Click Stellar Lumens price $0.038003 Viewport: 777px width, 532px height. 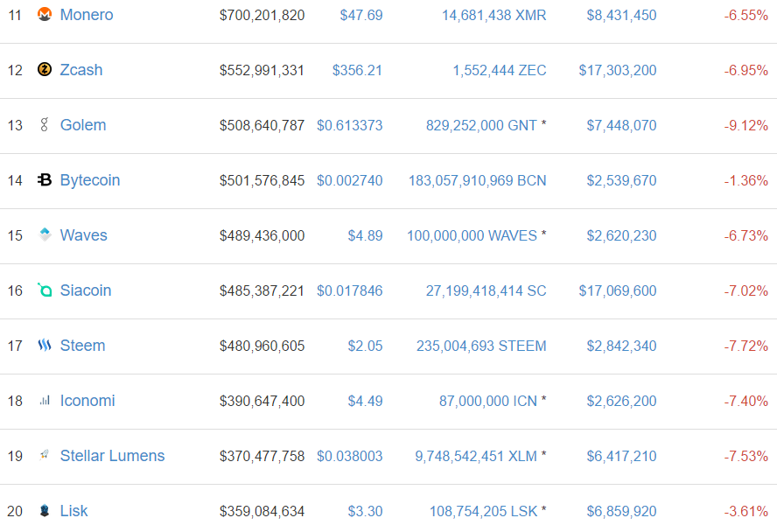click(x=350, y=456)
